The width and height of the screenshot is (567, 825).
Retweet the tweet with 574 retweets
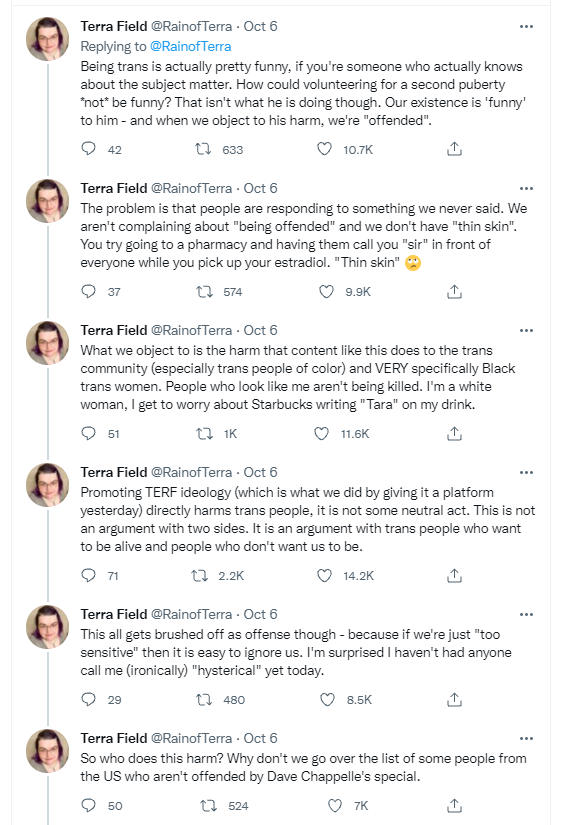click(204, 291)
